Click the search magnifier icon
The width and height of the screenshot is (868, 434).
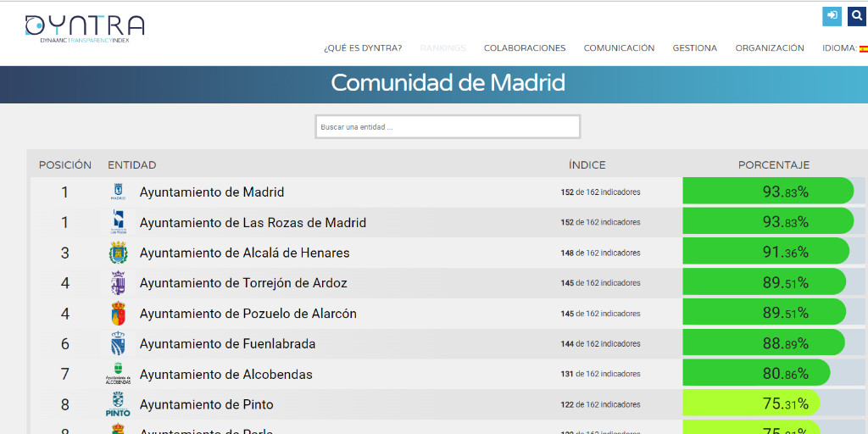tap(858, 16)
